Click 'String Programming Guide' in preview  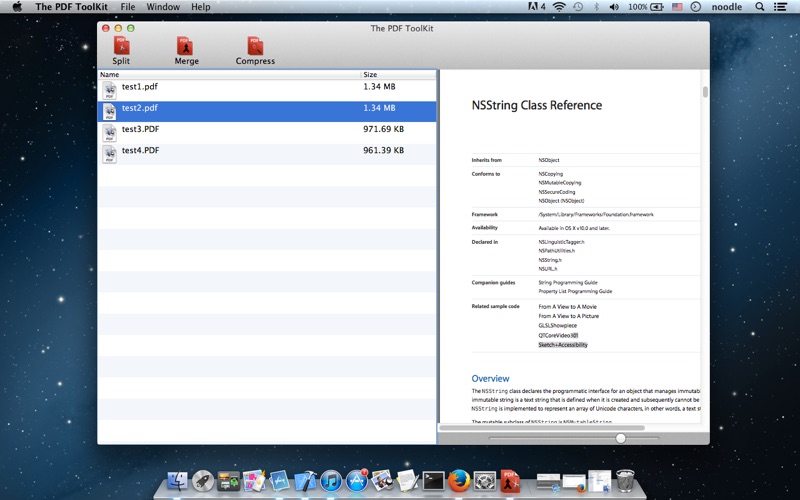(x=568, y=282)
